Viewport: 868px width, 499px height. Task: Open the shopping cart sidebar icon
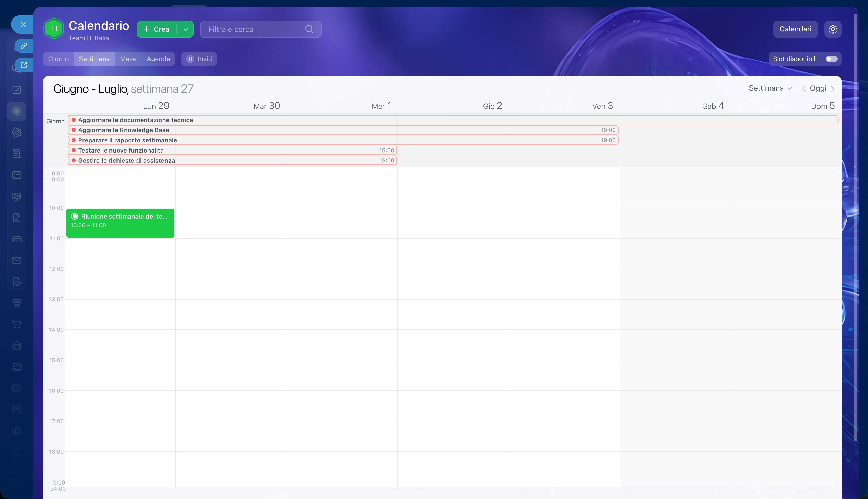[x=17, y=324]
